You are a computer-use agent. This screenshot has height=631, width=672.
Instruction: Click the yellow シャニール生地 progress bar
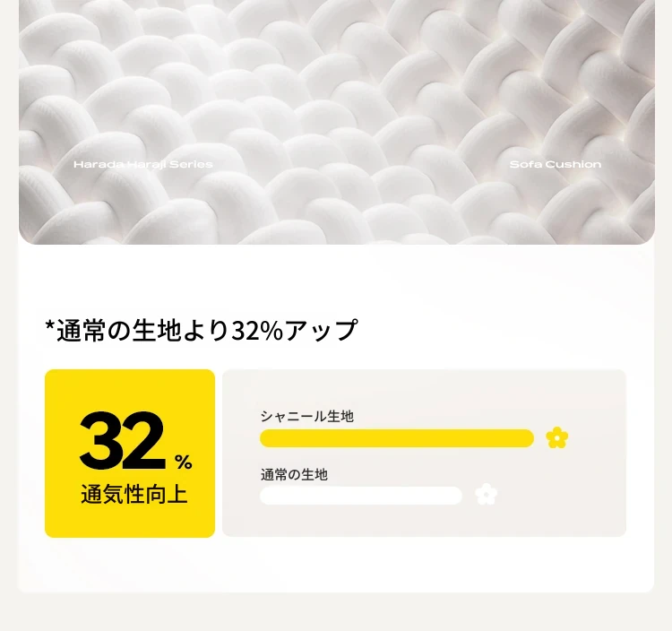coord(396,438)
